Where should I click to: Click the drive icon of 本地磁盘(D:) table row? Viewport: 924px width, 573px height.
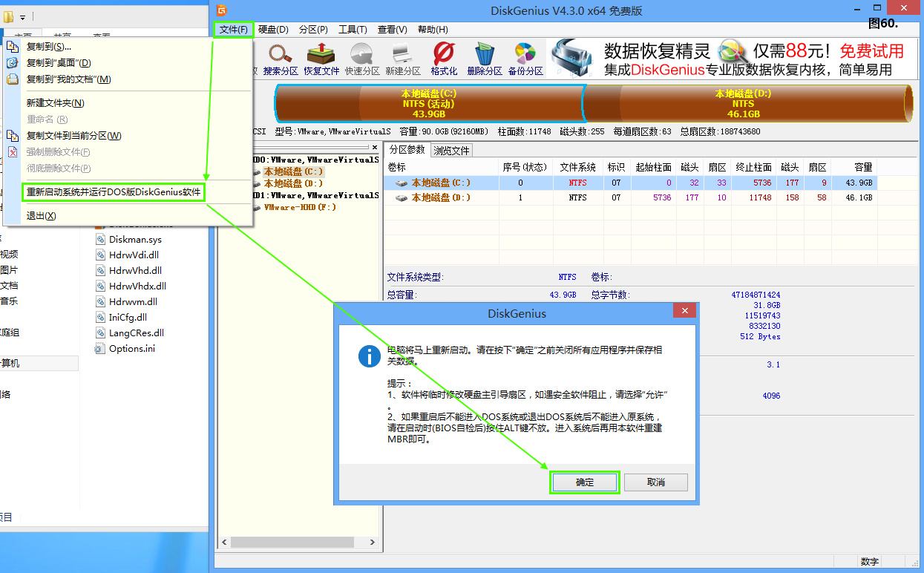tap(402, 198)
